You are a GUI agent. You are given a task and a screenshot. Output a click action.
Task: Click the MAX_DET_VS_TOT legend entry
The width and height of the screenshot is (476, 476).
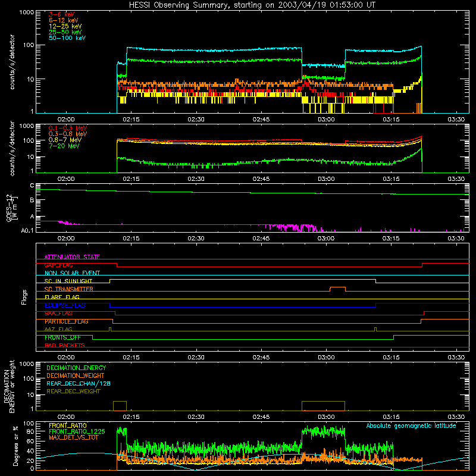pos(73,437)
